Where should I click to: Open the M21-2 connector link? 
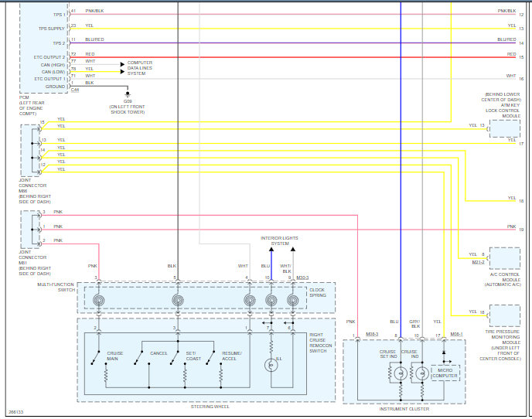[478, 262]
